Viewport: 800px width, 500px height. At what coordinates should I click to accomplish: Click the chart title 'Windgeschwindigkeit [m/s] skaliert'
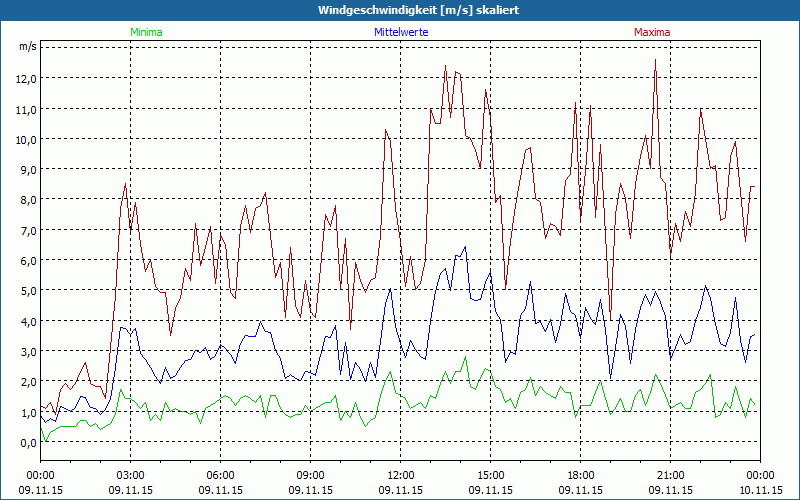[x=418, y=10]
